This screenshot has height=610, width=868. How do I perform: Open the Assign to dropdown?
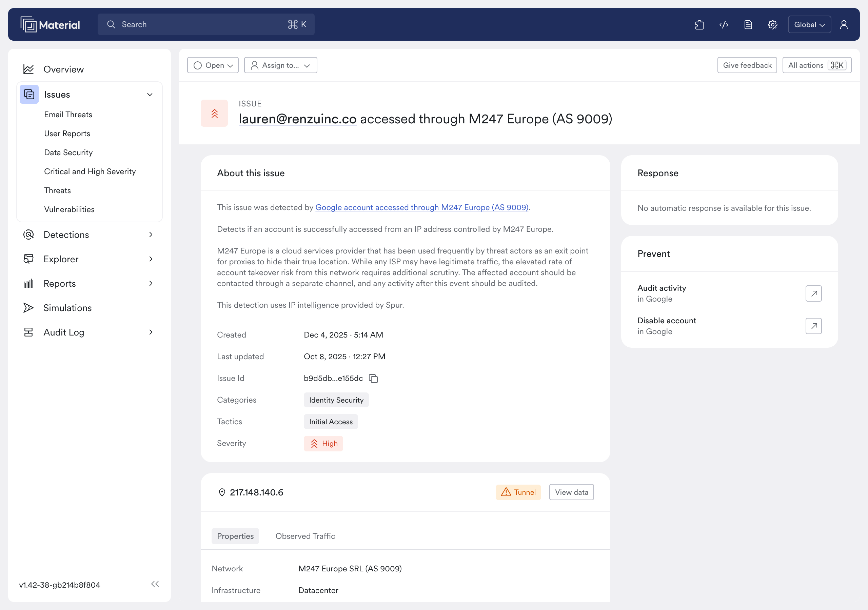(x=280, y=65)
